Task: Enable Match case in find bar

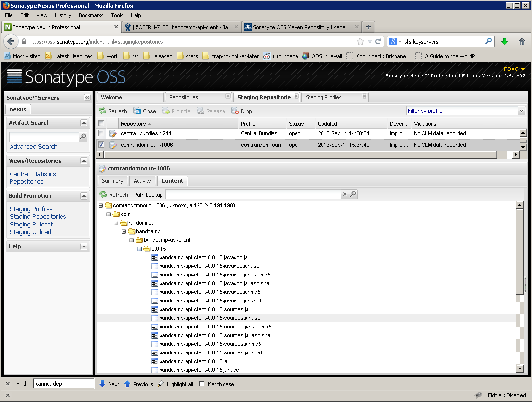Action: tap(202, 384)
